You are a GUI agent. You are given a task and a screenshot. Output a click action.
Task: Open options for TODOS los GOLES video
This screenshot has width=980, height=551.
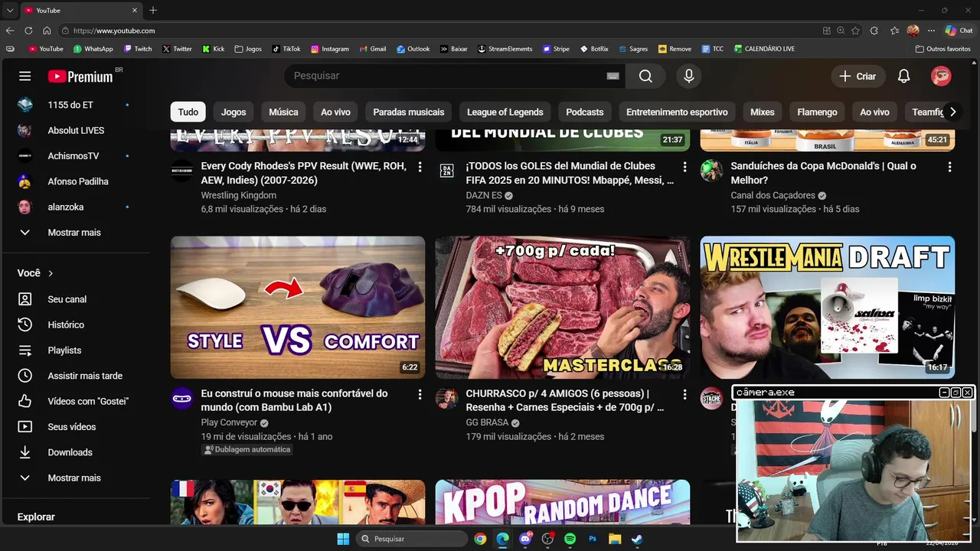pyautogui.click(x=684, y=166)
